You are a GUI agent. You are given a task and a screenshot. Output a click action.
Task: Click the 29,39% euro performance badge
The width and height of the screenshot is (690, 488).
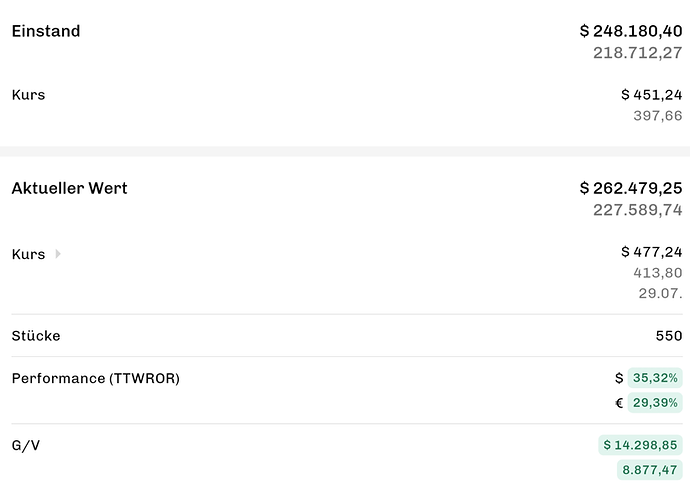(655, 403)
